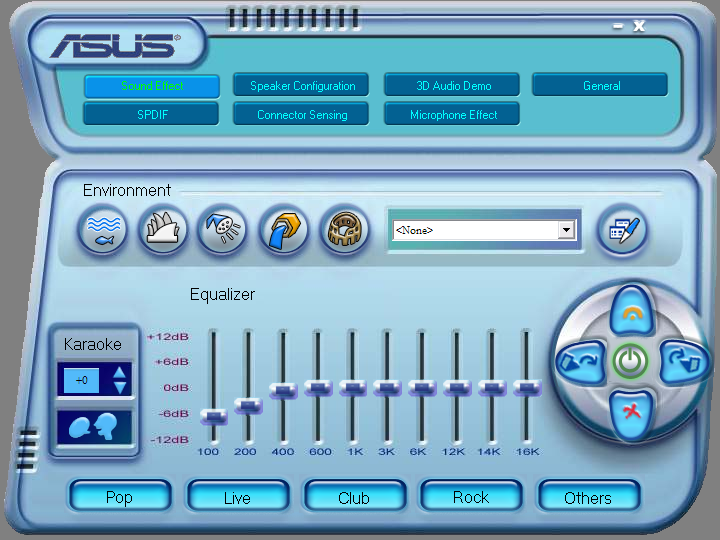
Task: Select the opera house environment icon
Action: click(x=162, y=232)
